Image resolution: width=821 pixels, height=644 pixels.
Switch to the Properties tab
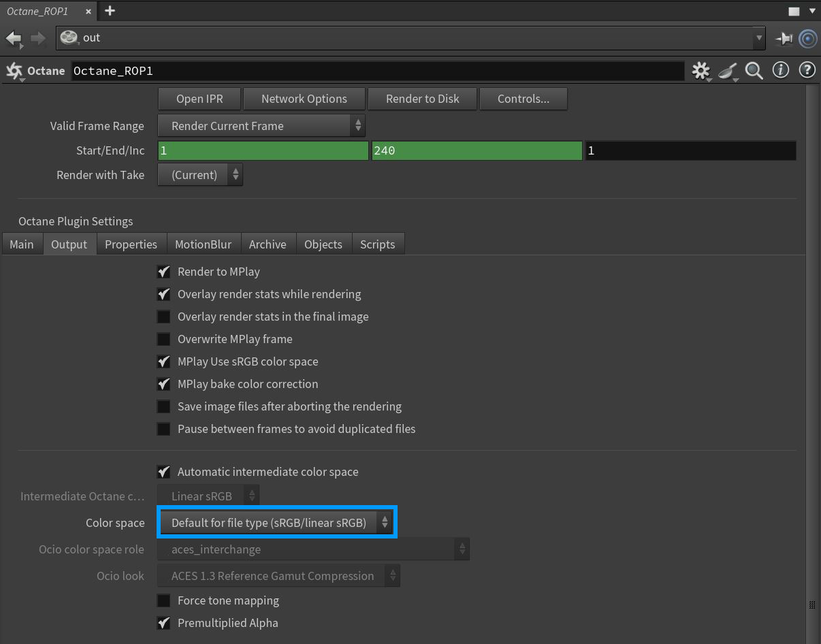pyautogui.click(x=131, y=244)
